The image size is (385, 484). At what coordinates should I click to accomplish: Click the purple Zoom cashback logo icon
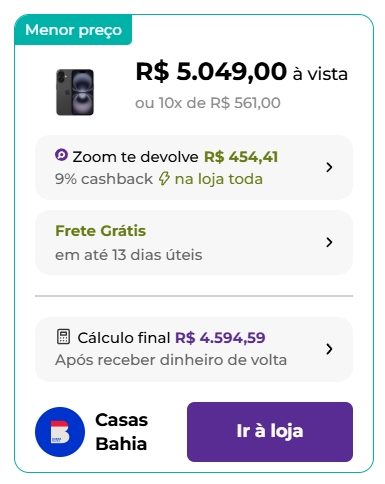61,155
